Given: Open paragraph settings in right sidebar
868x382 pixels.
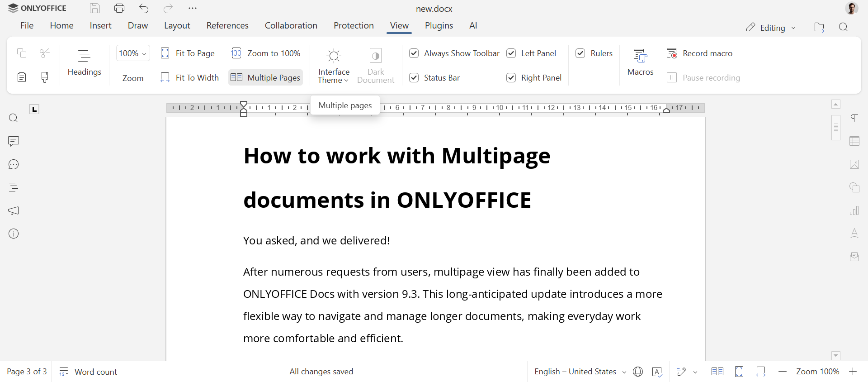Looking at the screenshot, I should coord(854,118).
